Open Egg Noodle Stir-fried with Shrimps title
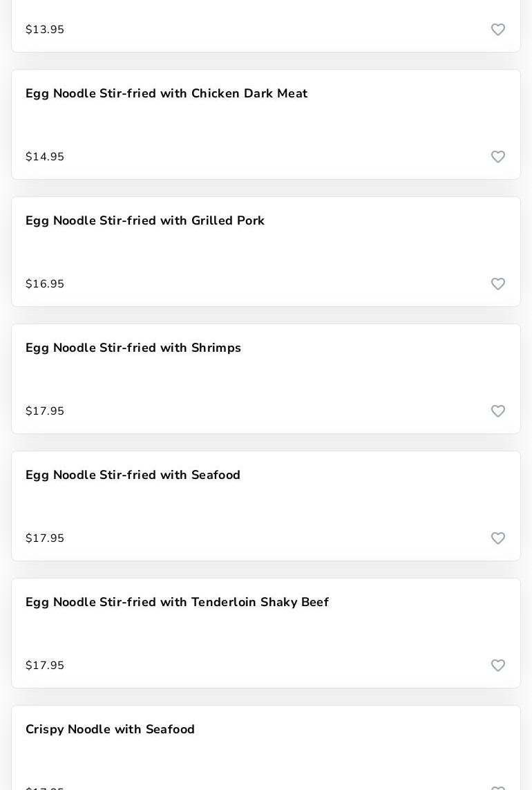Image resolution: width=532 pixels, height=790 pixels. pyautogui.click(x=133, y=348)
